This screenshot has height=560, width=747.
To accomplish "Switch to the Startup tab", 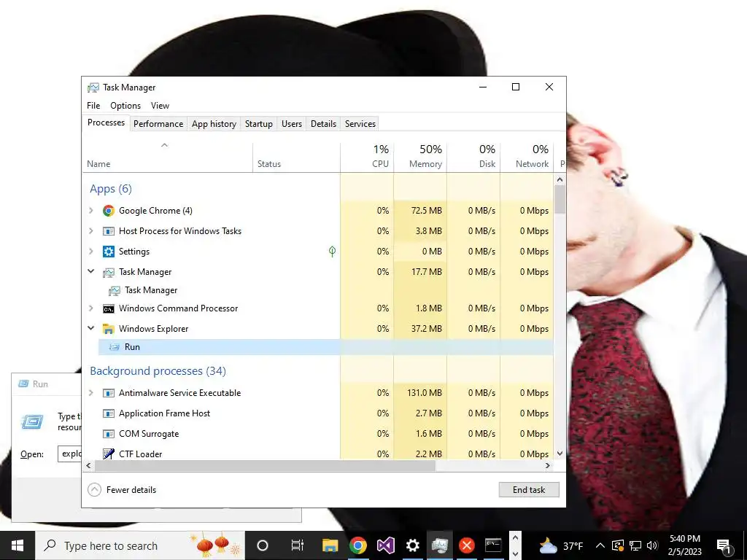I will click(x=259, y=124).
